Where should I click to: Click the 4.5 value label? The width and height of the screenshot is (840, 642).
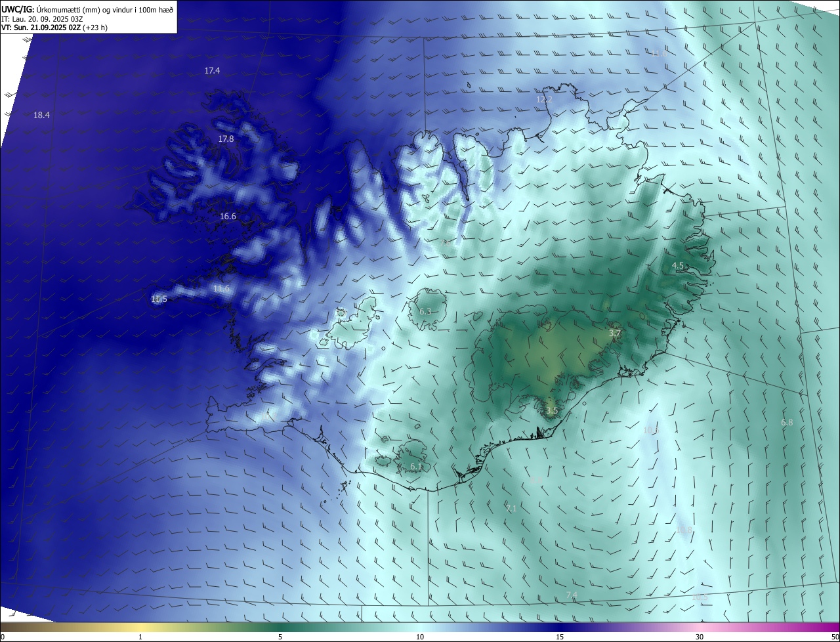tap(678, 265)
